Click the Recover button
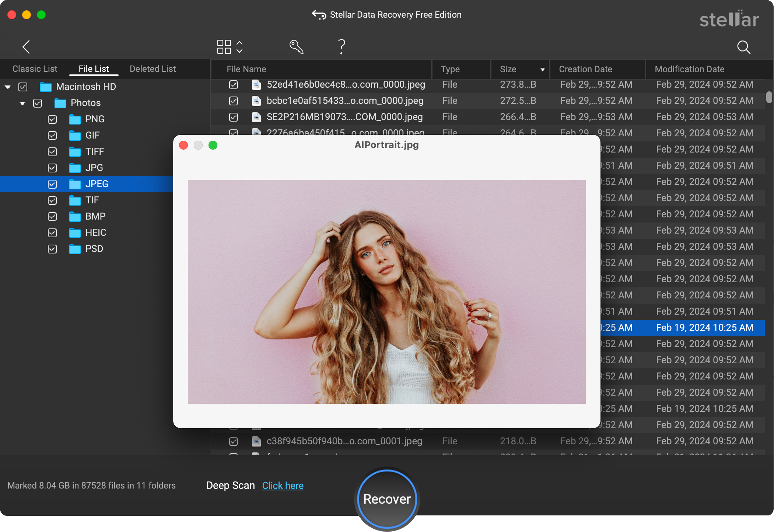 (x=386, y=499)
